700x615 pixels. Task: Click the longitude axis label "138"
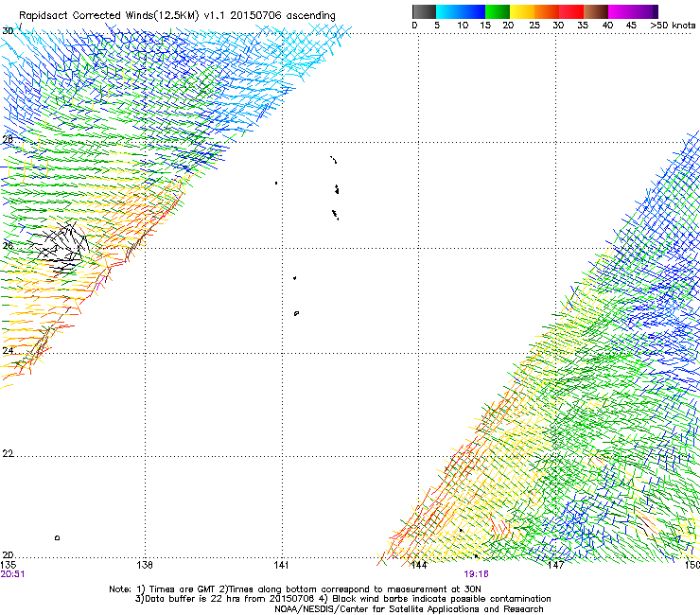(145, 565)
